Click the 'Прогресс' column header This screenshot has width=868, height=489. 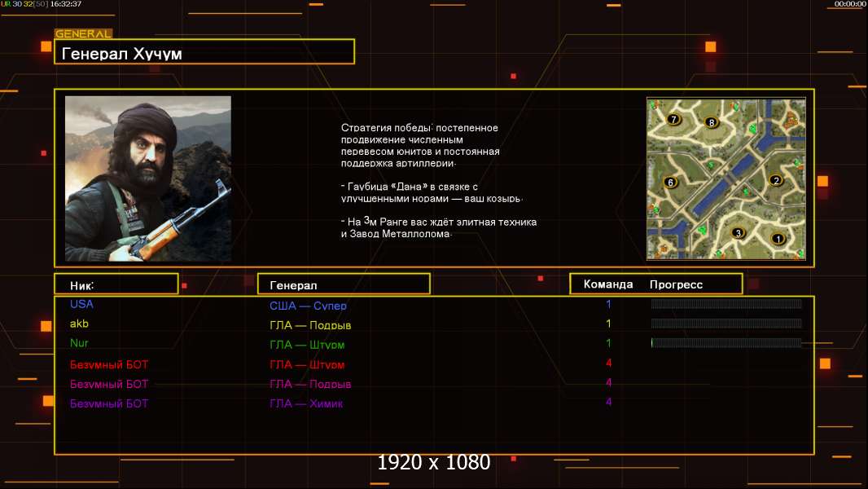676,284
